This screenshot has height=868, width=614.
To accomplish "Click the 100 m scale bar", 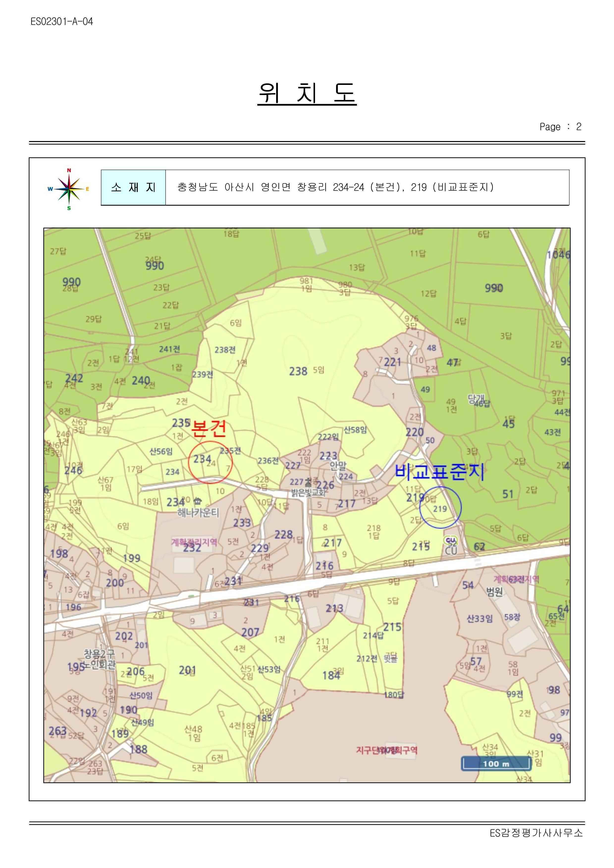I will point(496,764).
